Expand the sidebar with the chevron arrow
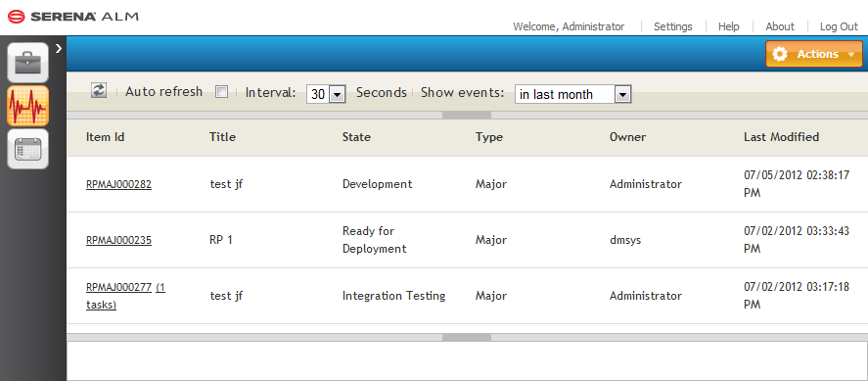 (59, 49)
